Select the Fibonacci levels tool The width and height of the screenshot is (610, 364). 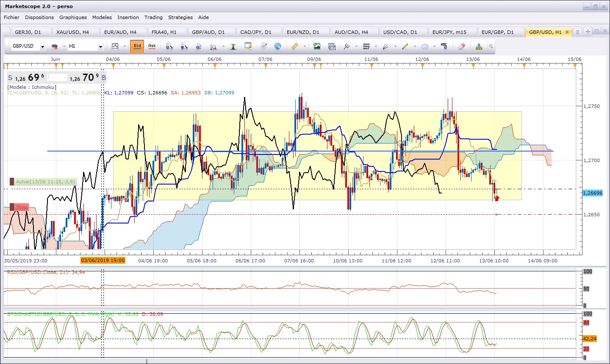[366, 46]
